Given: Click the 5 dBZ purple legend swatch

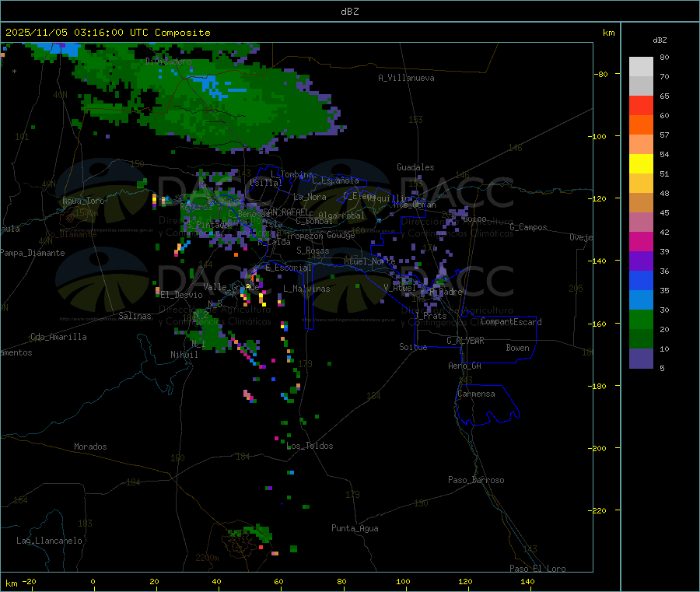Looking at the screenshot, I should [x=641, y=359].
